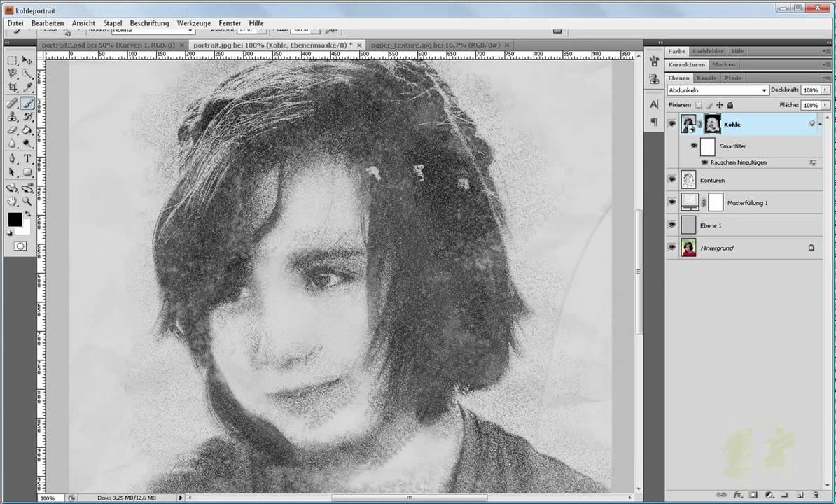Select the 3D Rotate tool
The width and height of the screenshot is (836, 504).
(13, 188)
